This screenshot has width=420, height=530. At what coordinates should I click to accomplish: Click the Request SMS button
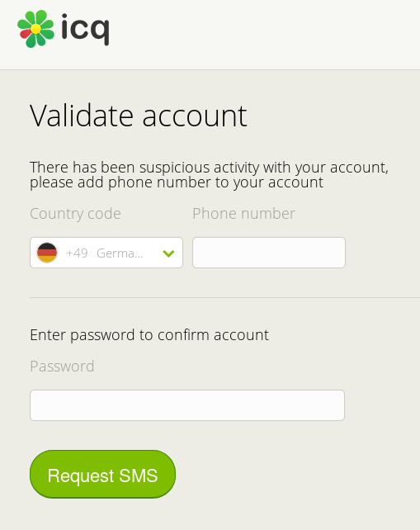(x=102, y=474)
